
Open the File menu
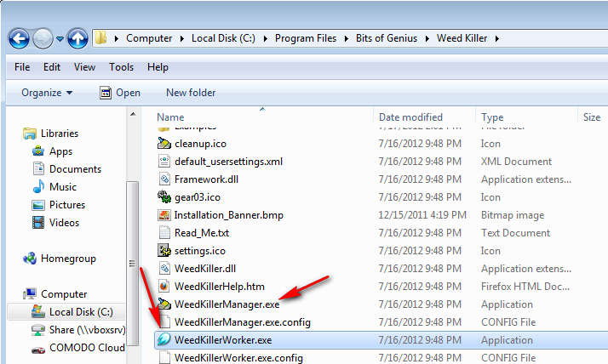tap(22, 67)
